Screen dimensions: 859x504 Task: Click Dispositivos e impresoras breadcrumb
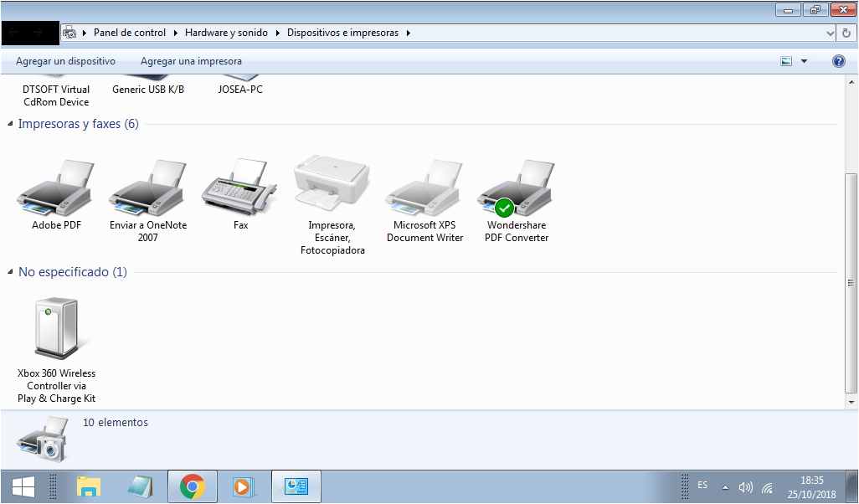[343, 33]
